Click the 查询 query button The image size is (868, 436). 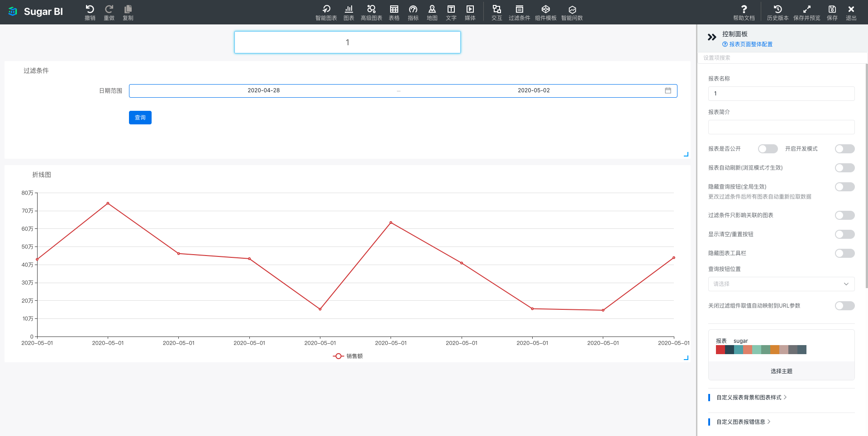140,118
